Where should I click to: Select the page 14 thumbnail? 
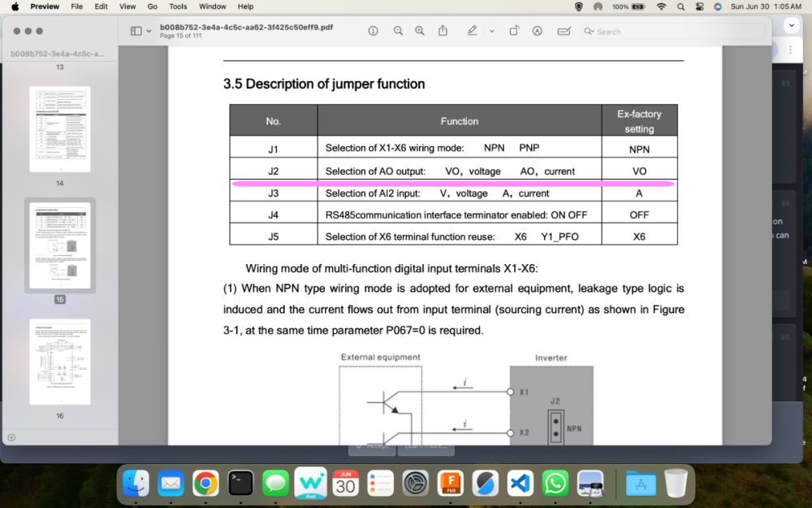[x=60, y=129]
